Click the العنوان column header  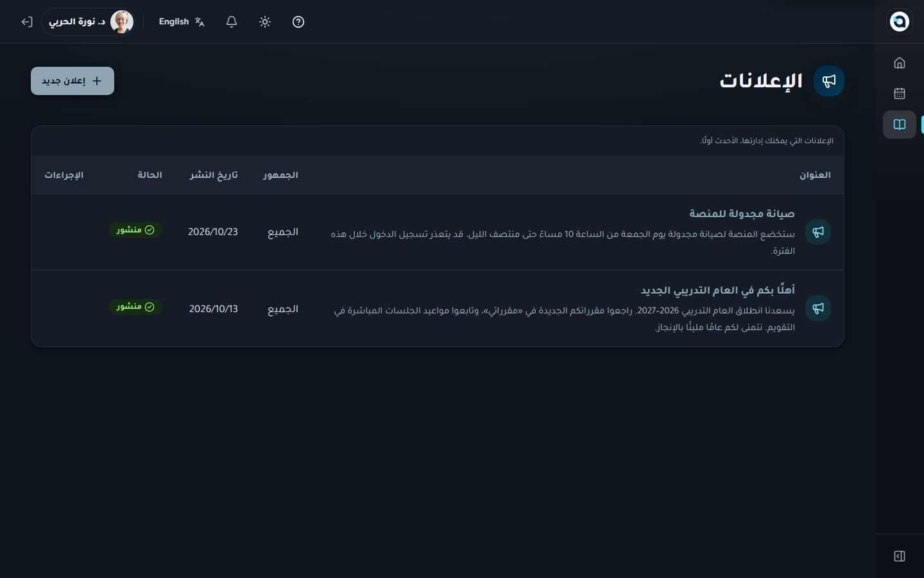(x=815, y=175)
